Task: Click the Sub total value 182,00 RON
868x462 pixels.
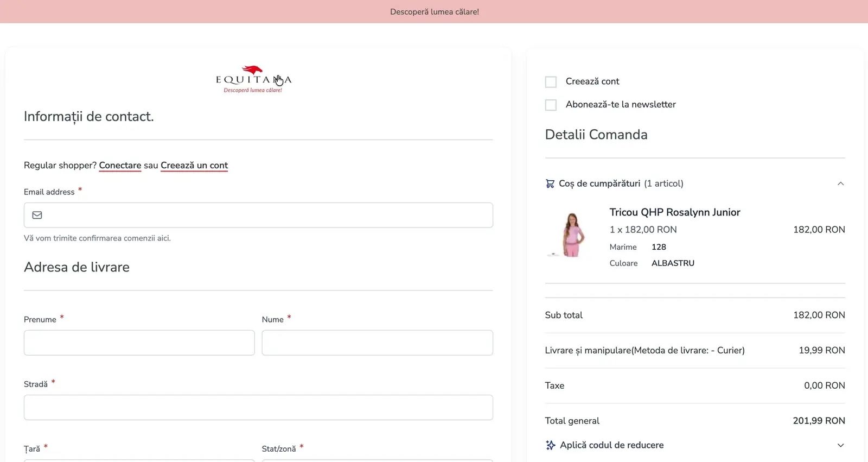Action: point(819,315)
